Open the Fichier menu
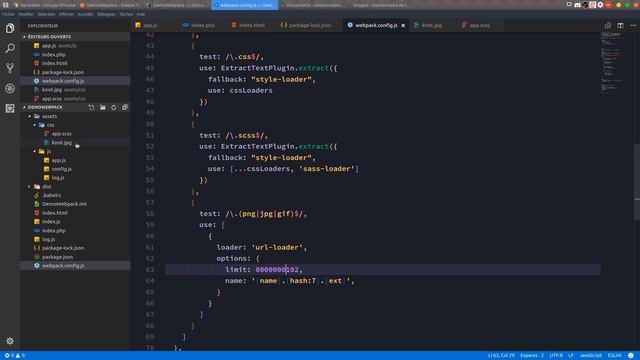The image size is (640, 360). pyautogui.click(x=8, y=14)
